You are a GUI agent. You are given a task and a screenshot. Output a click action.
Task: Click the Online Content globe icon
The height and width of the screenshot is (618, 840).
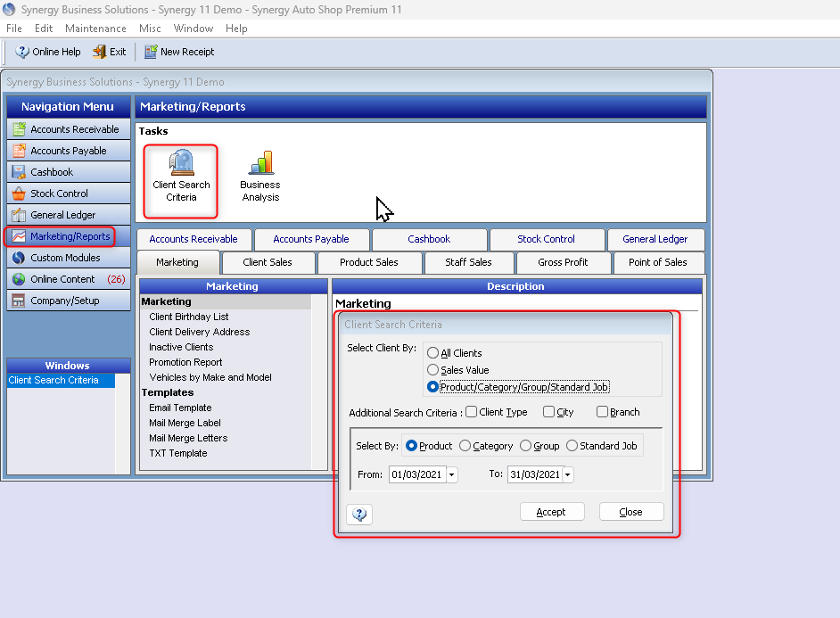pos(19,279)
